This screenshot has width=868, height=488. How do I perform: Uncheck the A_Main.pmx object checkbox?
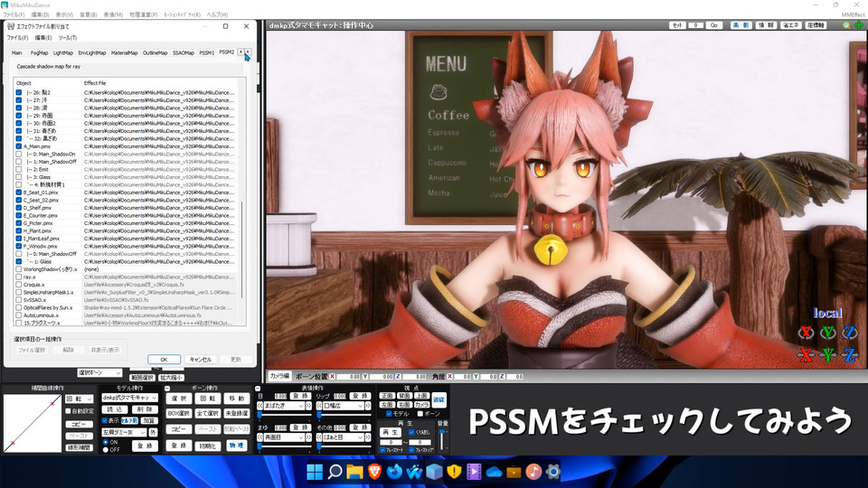tap(19, 145)
